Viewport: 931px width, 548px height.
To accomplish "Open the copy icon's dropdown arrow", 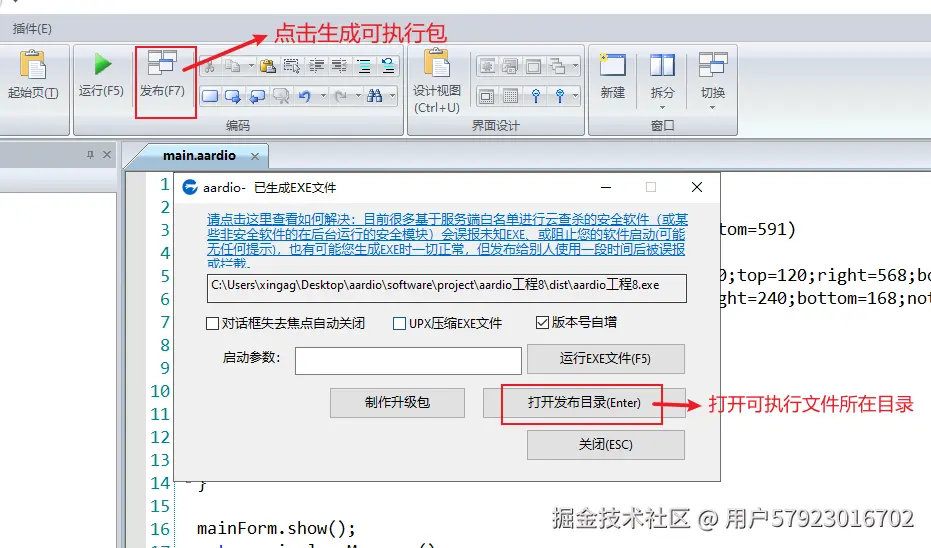I will coord(251,66).
